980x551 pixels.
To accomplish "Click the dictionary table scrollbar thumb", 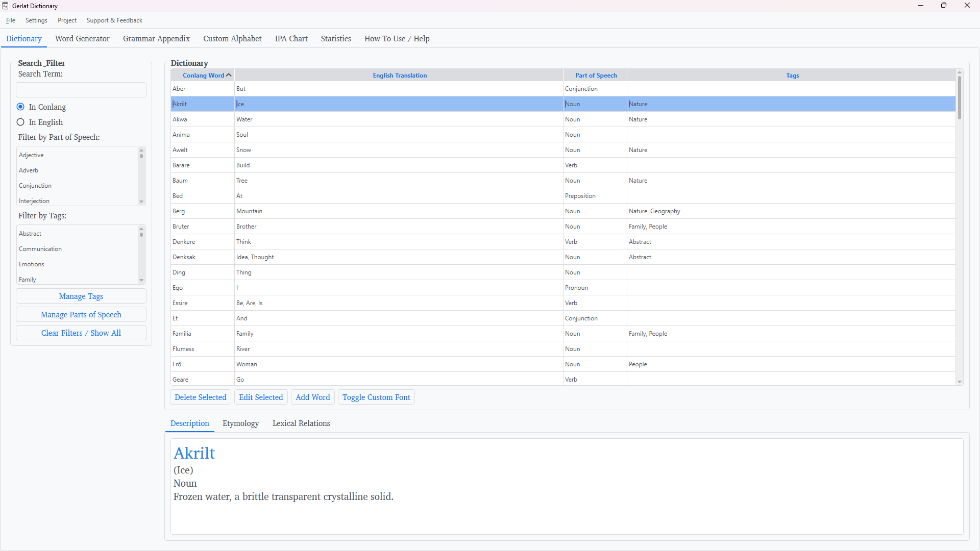I will pos(960,97).
